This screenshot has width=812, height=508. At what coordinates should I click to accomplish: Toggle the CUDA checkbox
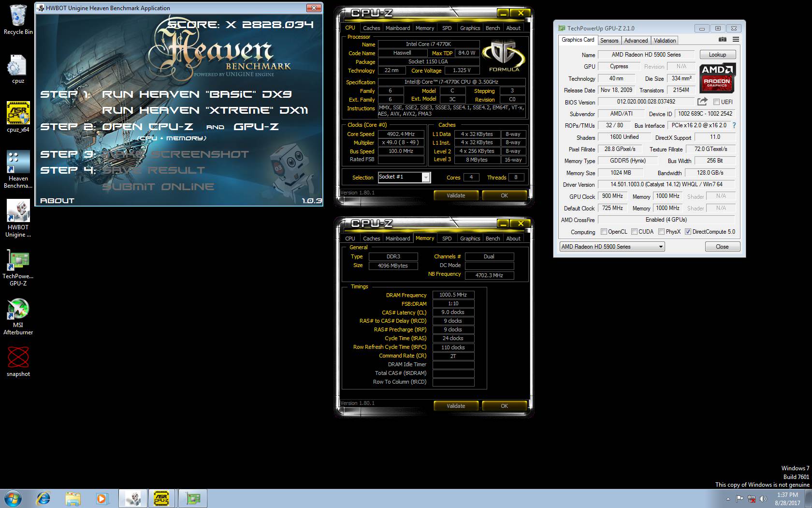pos(634,232)
